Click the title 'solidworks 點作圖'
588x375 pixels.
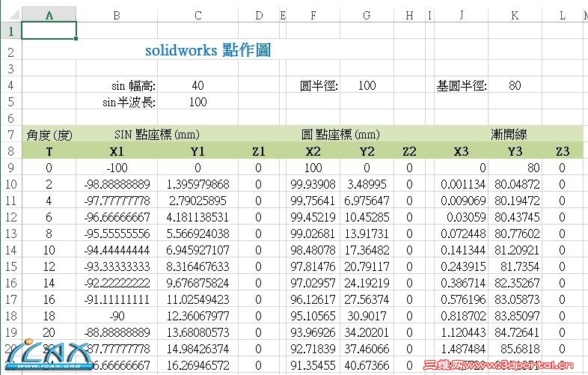pyautogui.click(x=208, y=50)
